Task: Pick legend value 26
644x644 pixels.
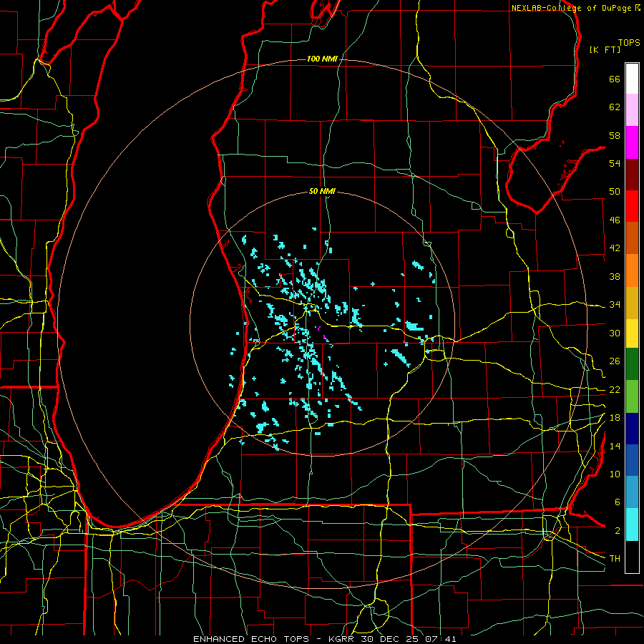Action: (615, 361)
